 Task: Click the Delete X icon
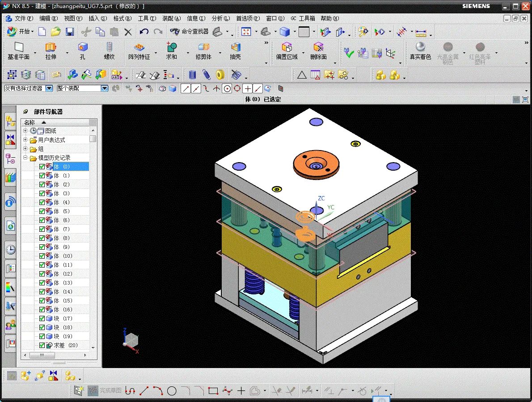tap(128, 32)
